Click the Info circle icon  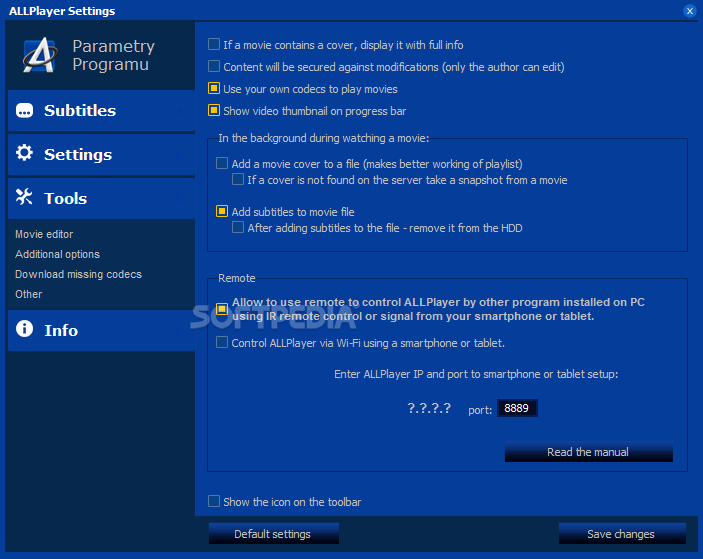tap(24, 329)
